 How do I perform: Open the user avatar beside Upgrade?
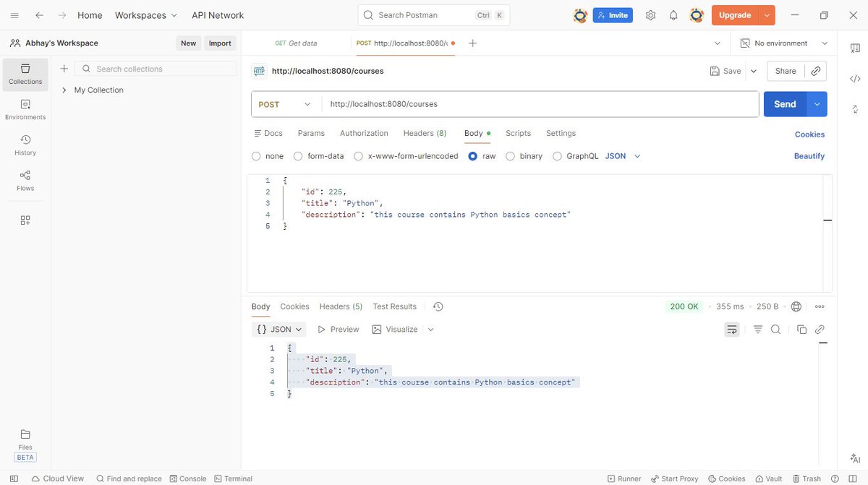pos(697,15)
